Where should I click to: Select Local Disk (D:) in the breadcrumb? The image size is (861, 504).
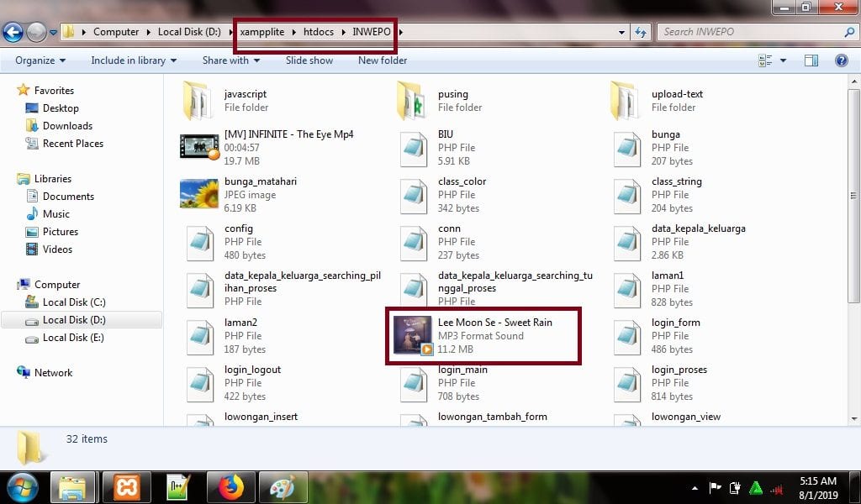(x=189, y=32)
